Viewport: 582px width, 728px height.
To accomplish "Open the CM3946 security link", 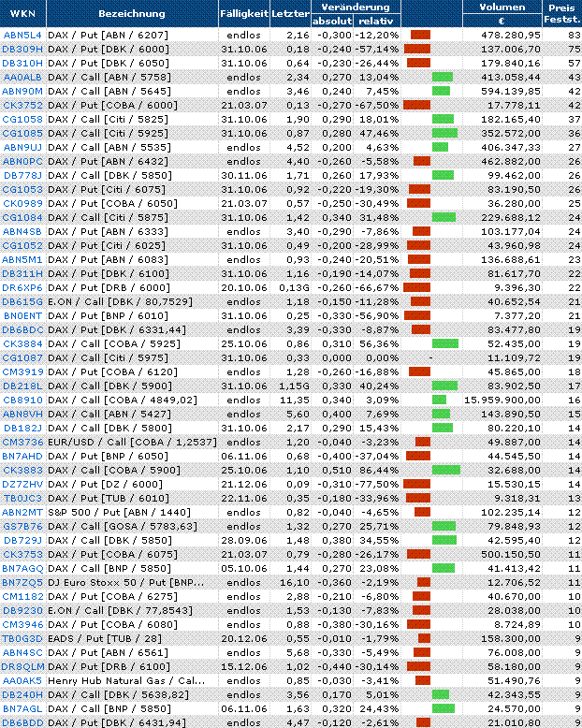I will (x=22, y=624).
